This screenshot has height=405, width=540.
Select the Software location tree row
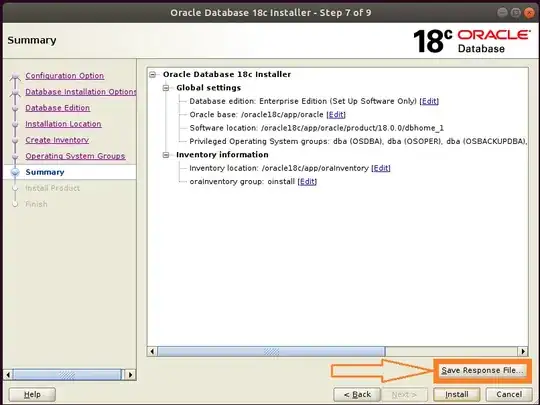tap(316, 128)
